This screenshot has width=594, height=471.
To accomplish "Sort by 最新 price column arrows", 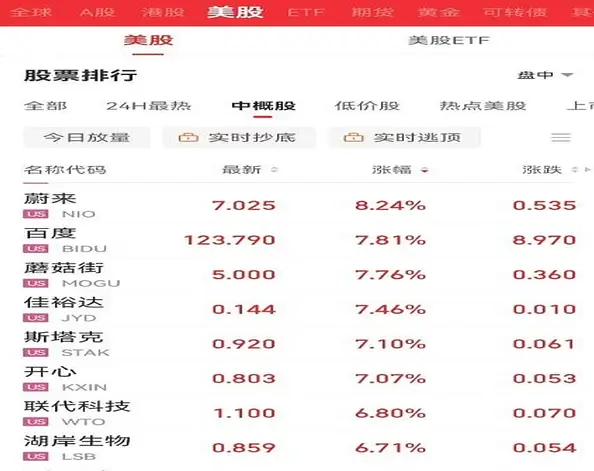I will point(274,170).
